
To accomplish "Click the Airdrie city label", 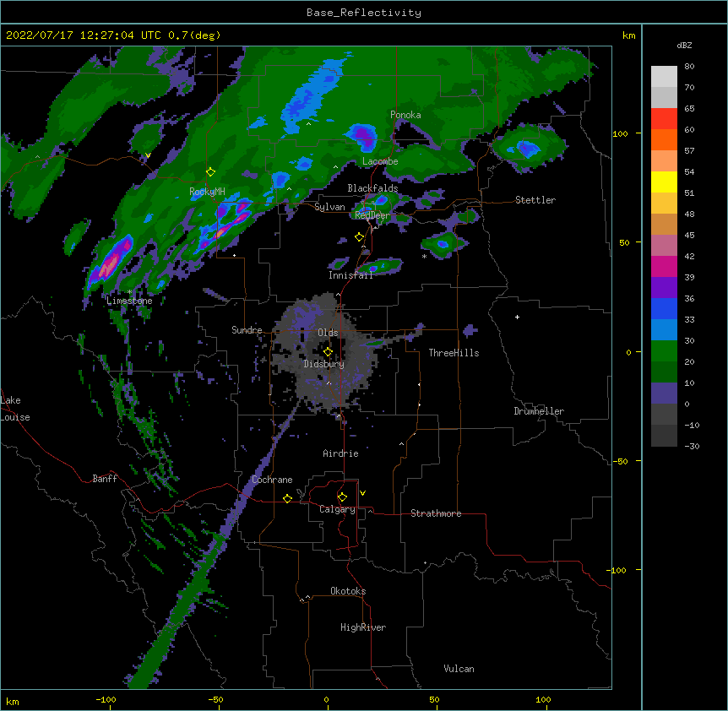I will (340, 453).
